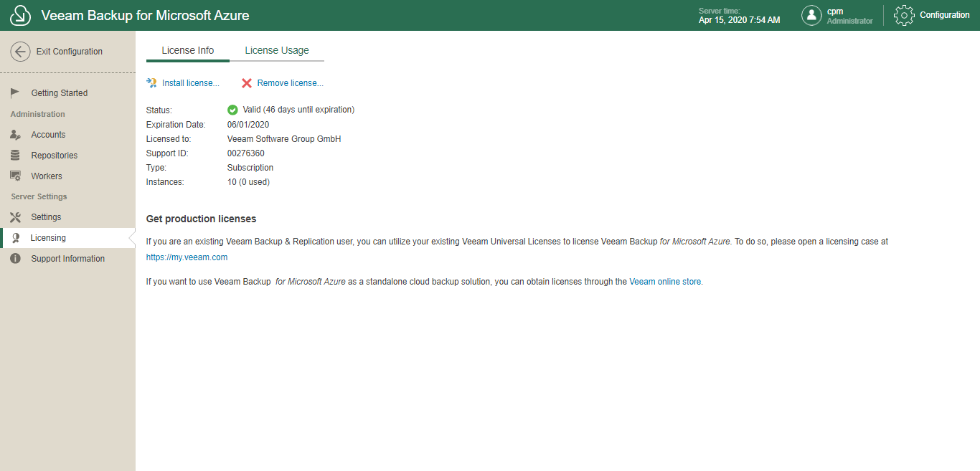Select the License Info tab
Image resolution: width=980 pixels, height=471 pixels.
click(188, 51)
